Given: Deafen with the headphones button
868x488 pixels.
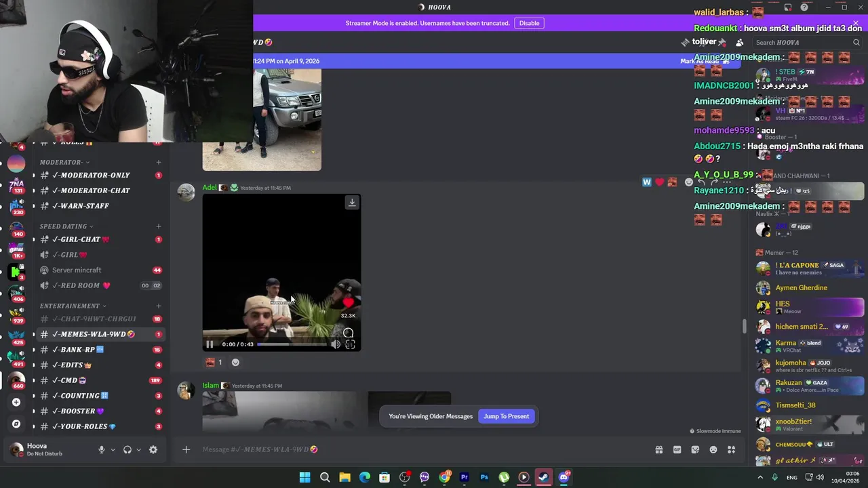Looking at the screenshot, I should click(x=127, y=449).
